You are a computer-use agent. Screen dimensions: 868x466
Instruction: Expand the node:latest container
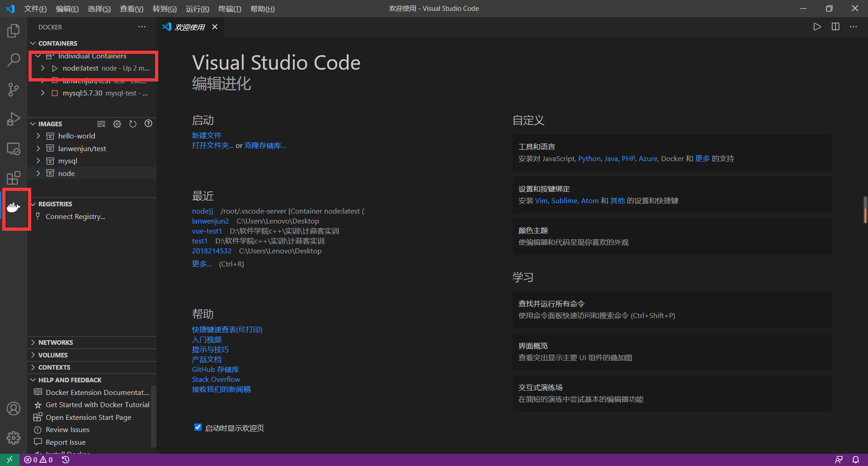[42, 68]
